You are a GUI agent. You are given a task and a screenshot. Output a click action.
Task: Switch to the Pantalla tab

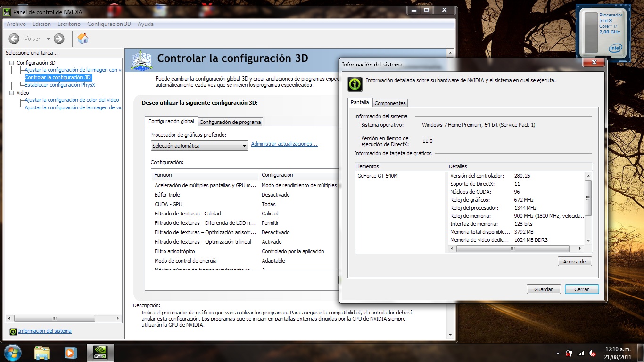click(x=360, y=102)
